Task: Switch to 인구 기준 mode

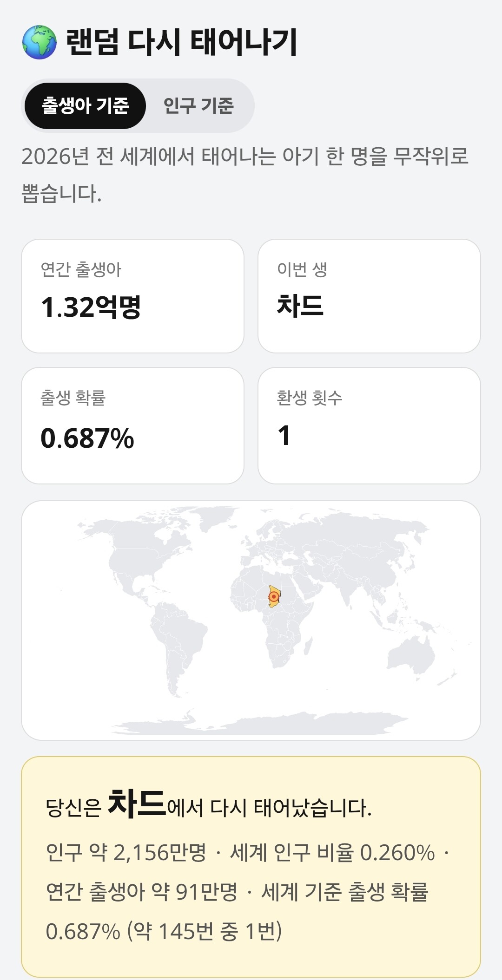Action: [x=198, y=106]
